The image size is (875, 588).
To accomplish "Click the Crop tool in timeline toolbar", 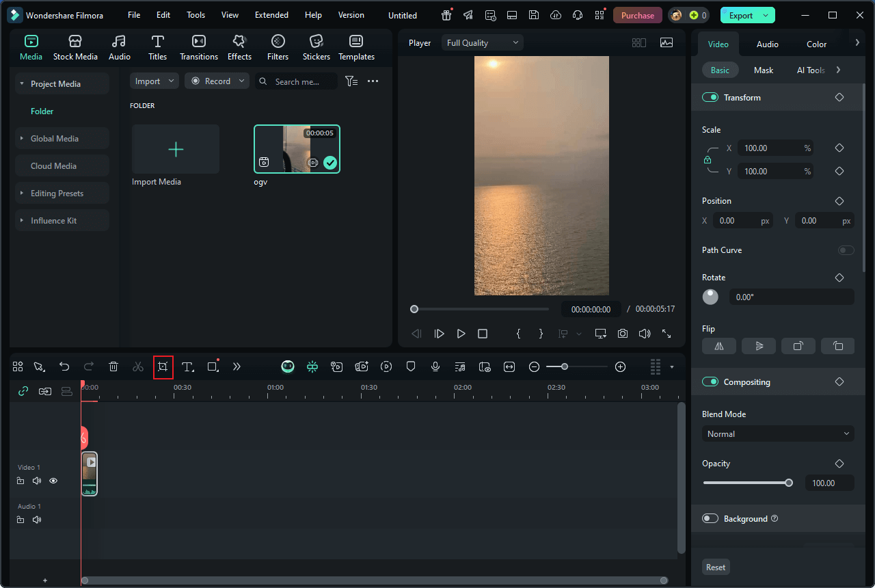I will point(163,367).
